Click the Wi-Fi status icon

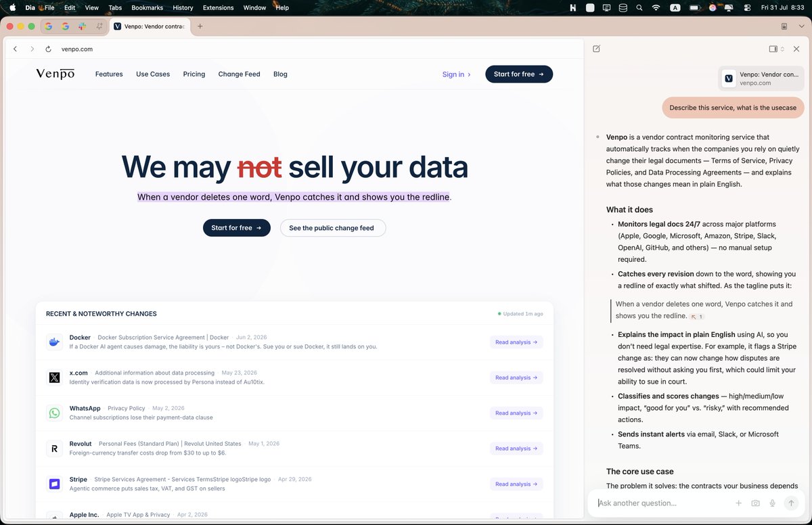click(656, 7)
